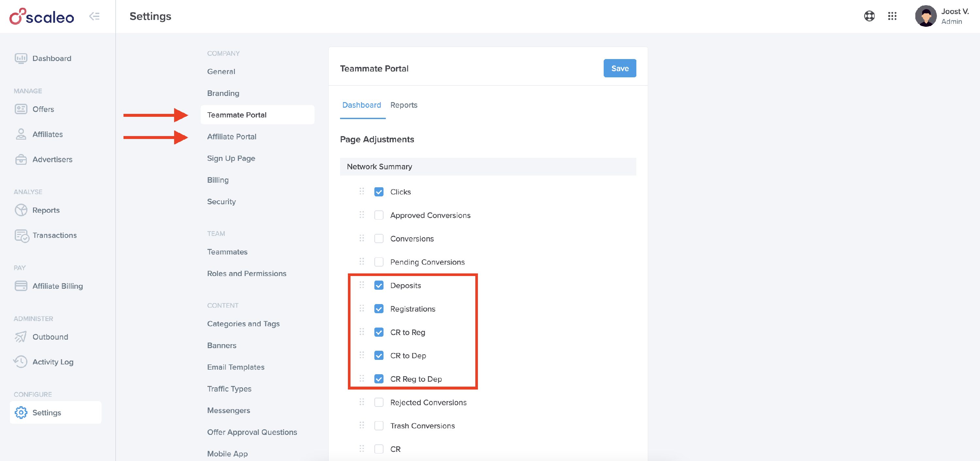Click the Transactions icon in sidebar
Screen dimensions: 980x461
coord(21,235)
